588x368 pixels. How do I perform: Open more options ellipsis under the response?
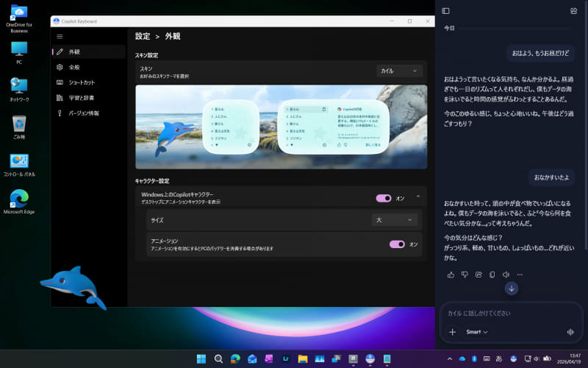click(520, 275)
